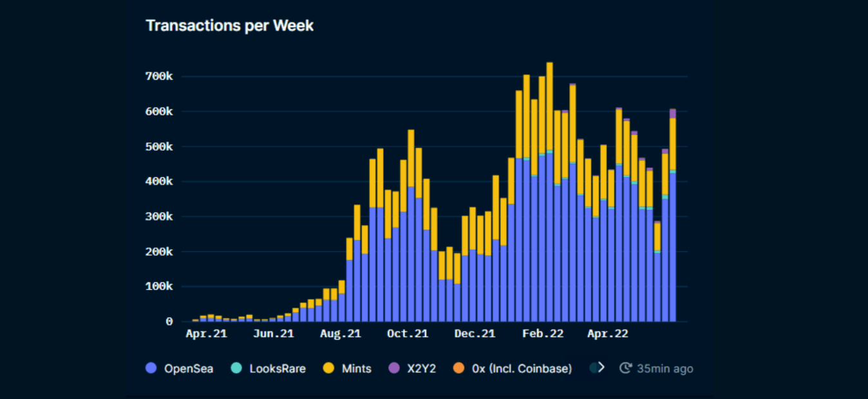868x399 pixels.
Task: Click the Feb.22 x-axis label
Action: tap(542, 334)
